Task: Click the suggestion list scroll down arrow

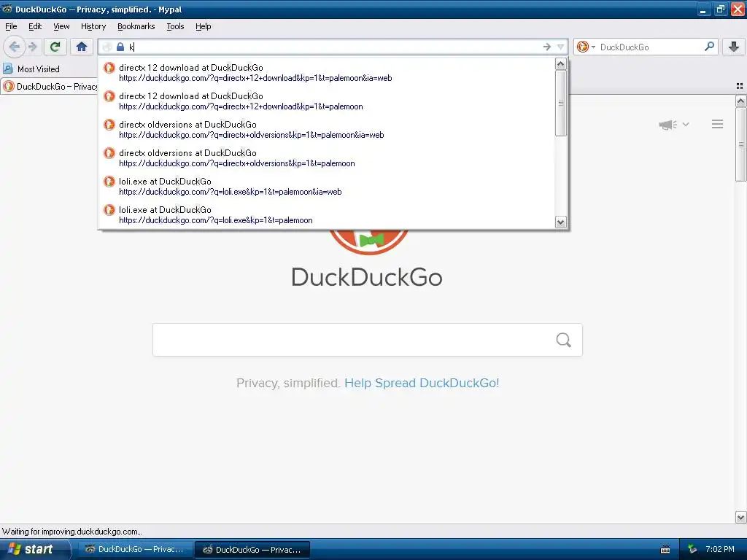Action: click(561, 222)
